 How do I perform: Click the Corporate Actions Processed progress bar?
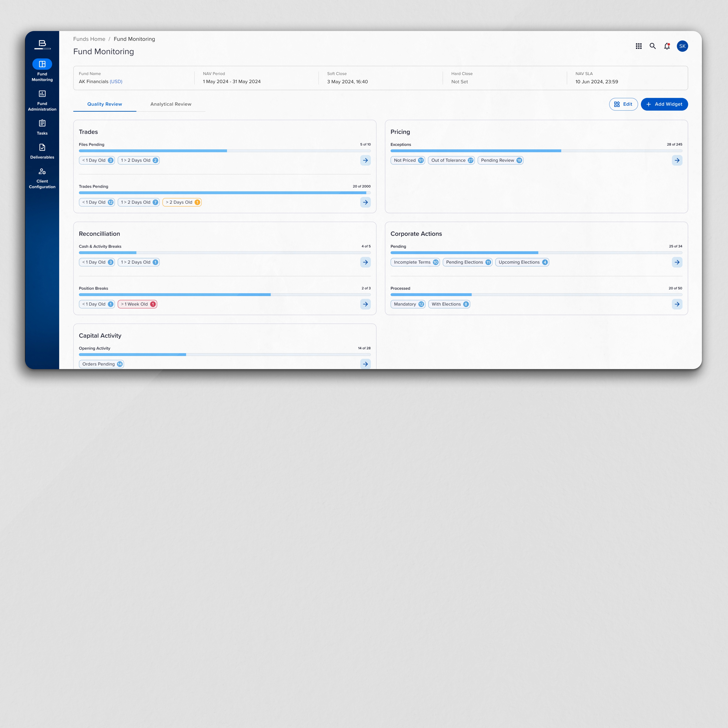click(x=536, y=295)
